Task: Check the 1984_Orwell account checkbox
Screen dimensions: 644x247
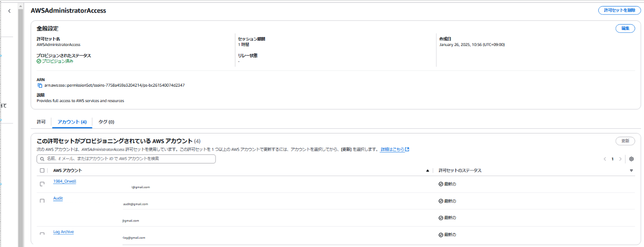Action: click(x=42, y=184)
